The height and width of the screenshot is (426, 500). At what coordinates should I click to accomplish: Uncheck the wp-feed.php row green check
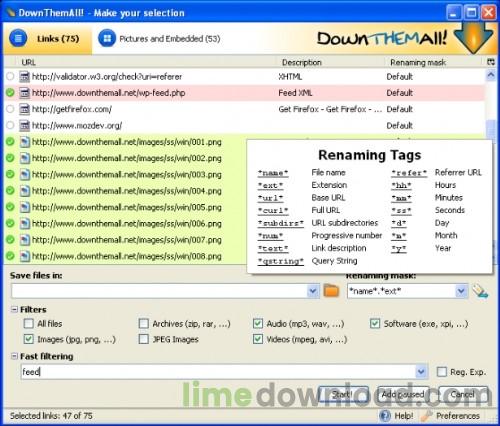[x=10, y=93]
